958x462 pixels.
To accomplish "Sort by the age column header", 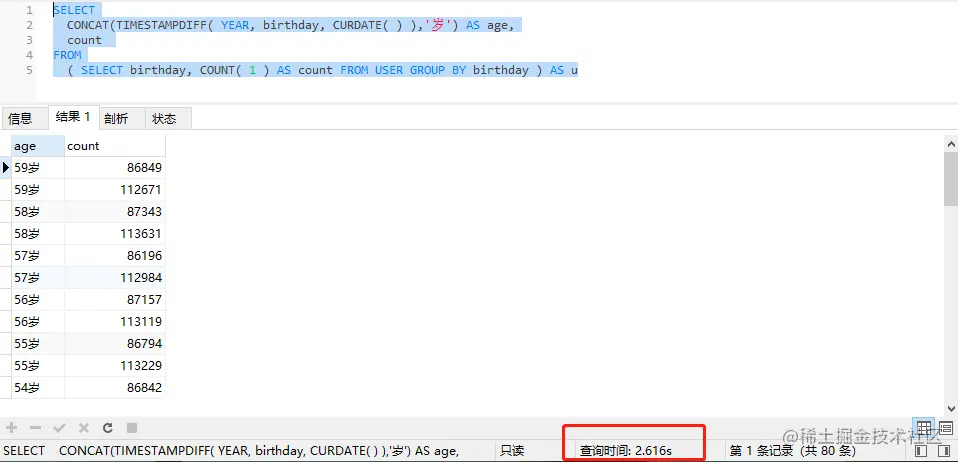I will coord(38,146).
